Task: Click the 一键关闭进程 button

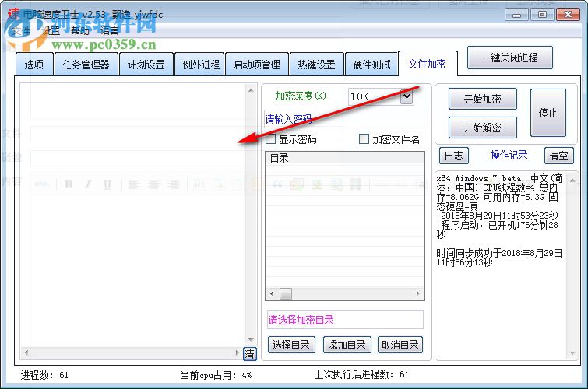Action: pyautogui.click(x=509, y=58)
